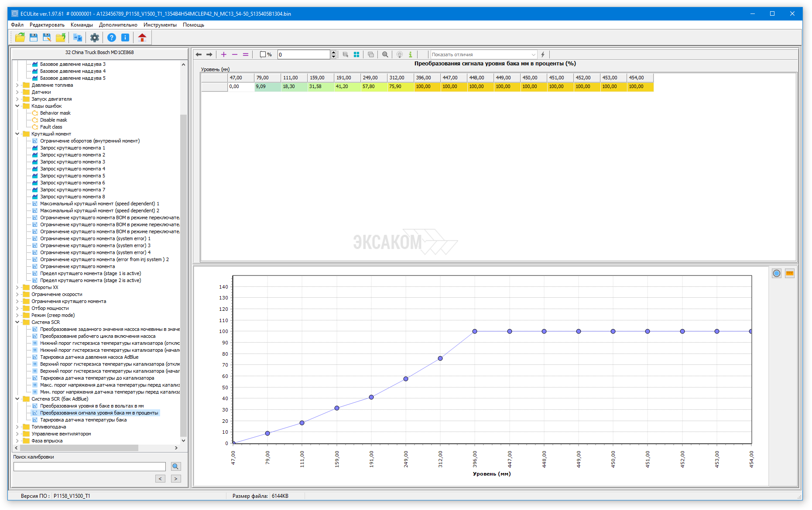Click the red house home icon
Image resolution: width=812 pixels, height=510 pixels.
(142, 37)
